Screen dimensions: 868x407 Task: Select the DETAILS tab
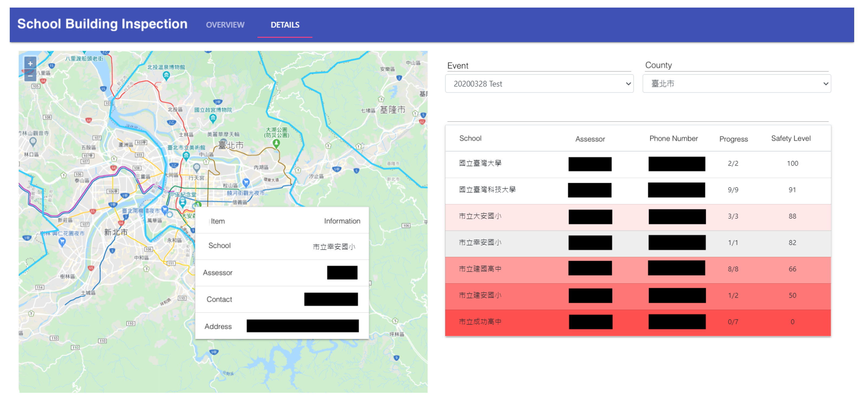(285, 25)
